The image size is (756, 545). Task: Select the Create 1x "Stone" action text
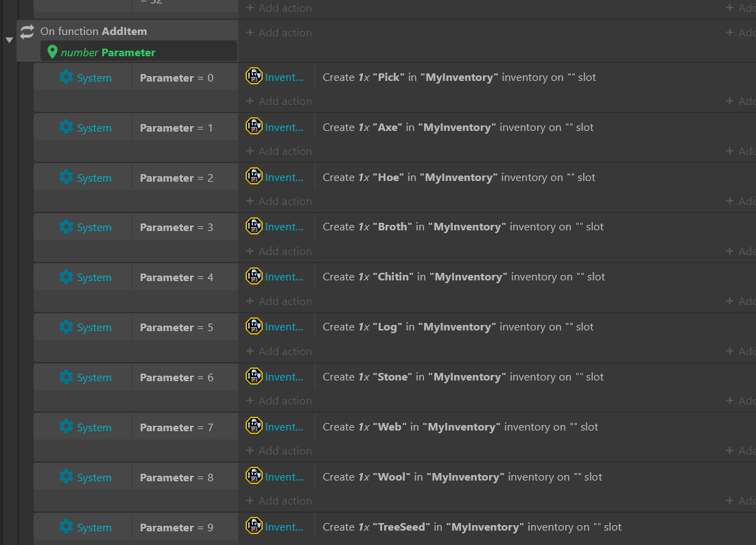click(x=463, y=377)
